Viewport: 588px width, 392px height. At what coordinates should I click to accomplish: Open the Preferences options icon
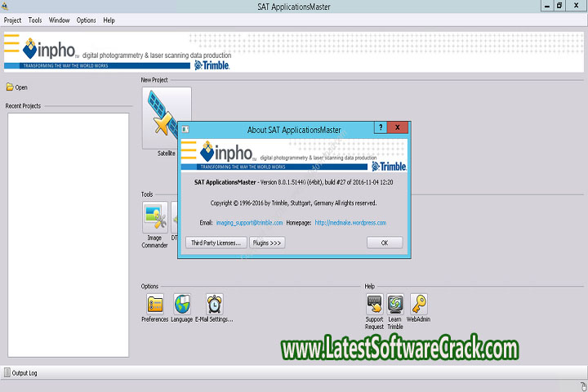coord(154,305)
